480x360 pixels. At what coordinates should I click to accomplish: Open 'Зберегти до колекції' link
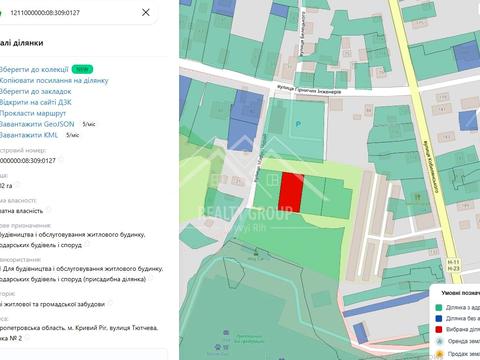[x=34, y=69]
